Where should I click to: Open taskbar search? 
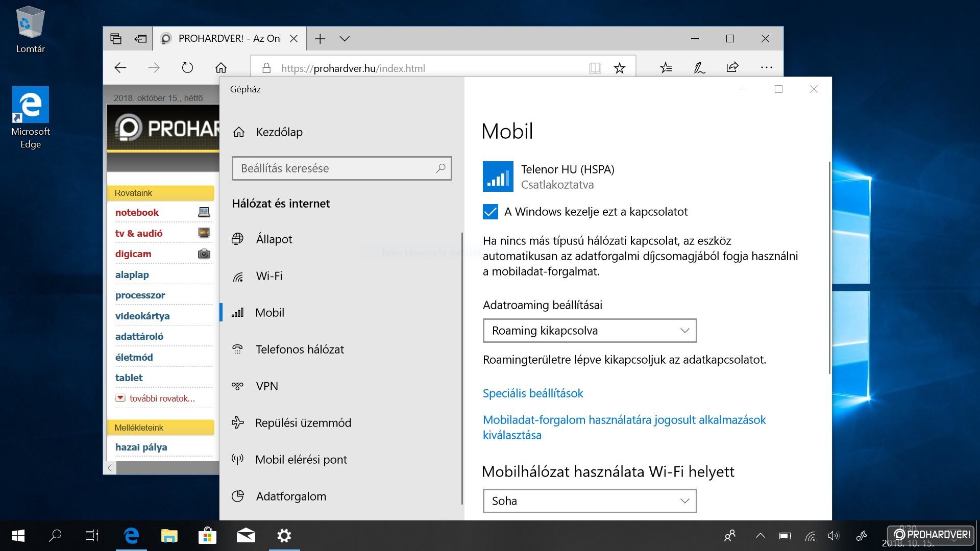(55, 536)
